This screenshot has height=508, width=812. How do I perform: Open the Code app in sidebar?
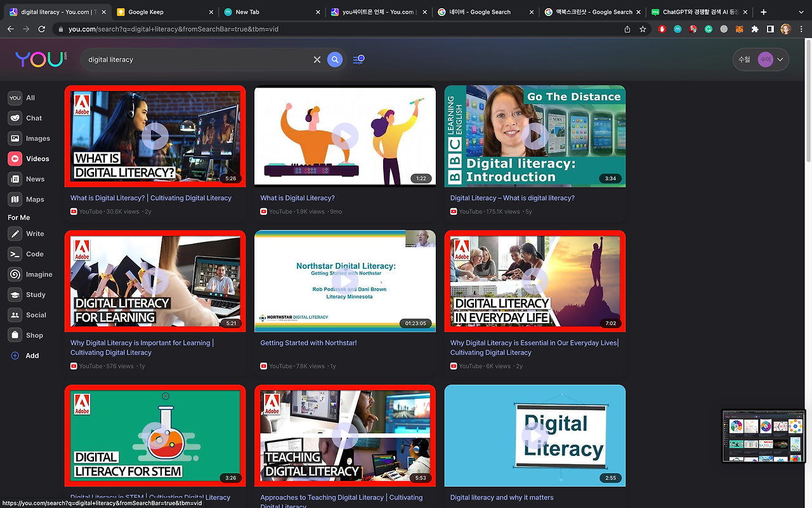coord(26,254)
